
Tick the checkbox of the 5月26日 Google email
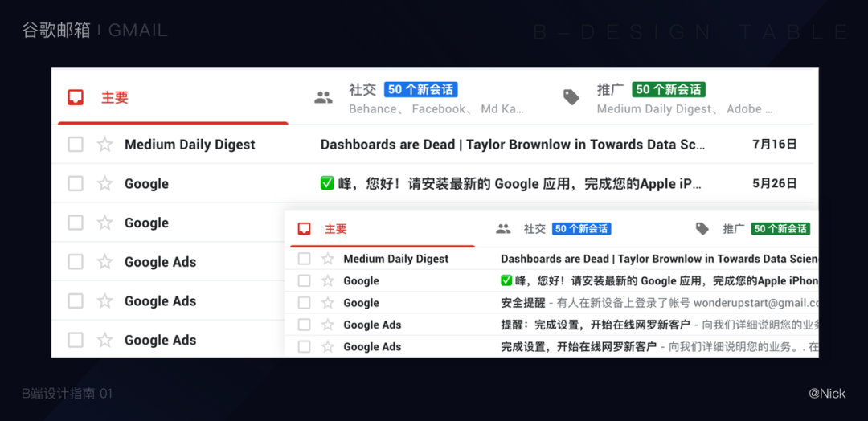point(76,183)
